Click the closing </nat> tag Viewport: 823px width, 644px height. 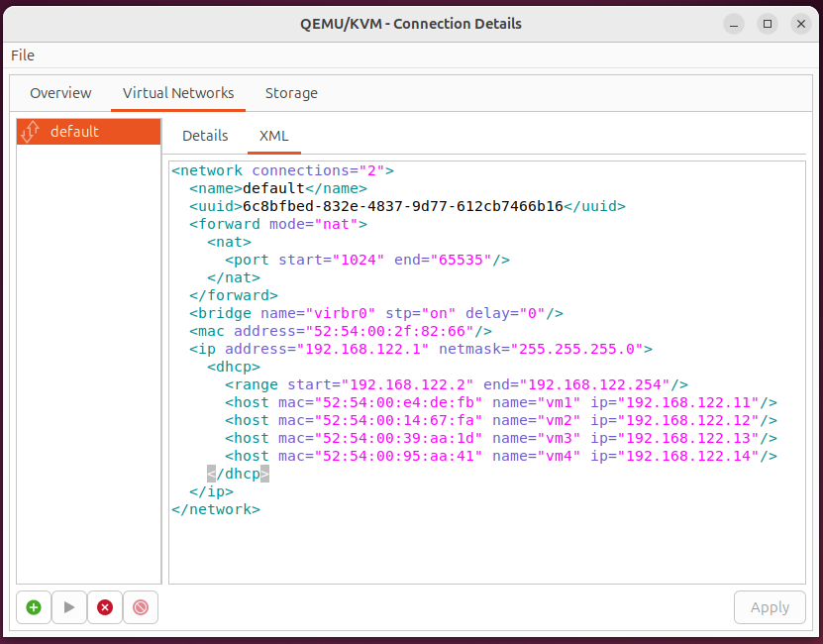coord(234,277)
